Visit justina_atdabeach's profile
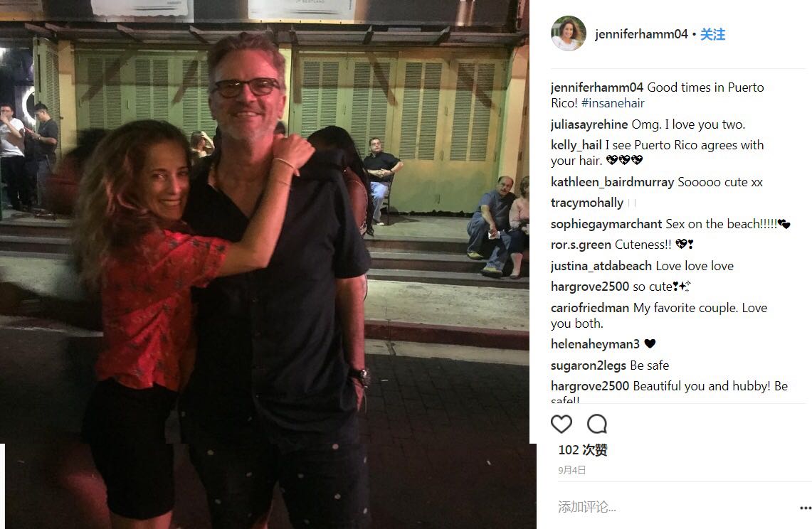 click(x=601, y=265)
